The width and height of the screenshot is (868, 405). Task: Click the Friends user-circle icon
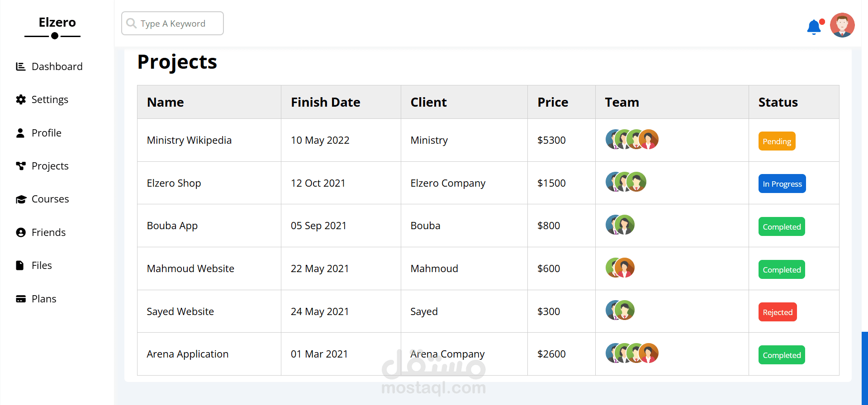[x=21, y=232]
